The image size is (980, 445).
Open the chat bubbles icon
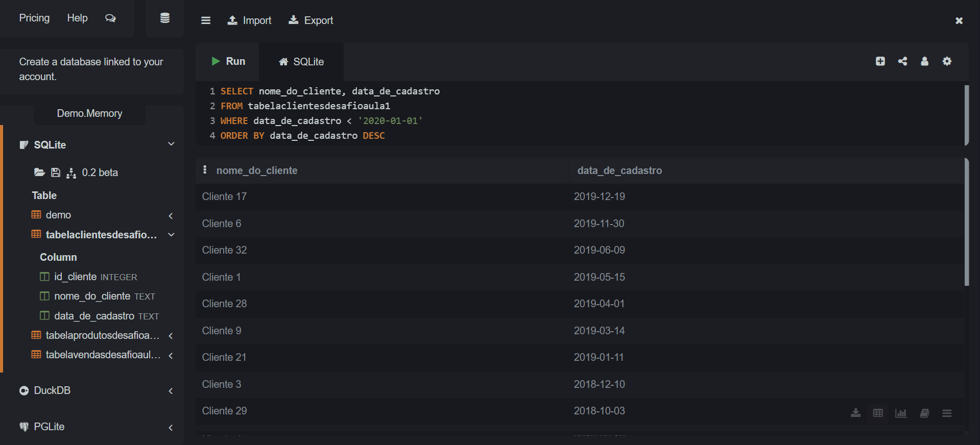[x=110, y=18]
